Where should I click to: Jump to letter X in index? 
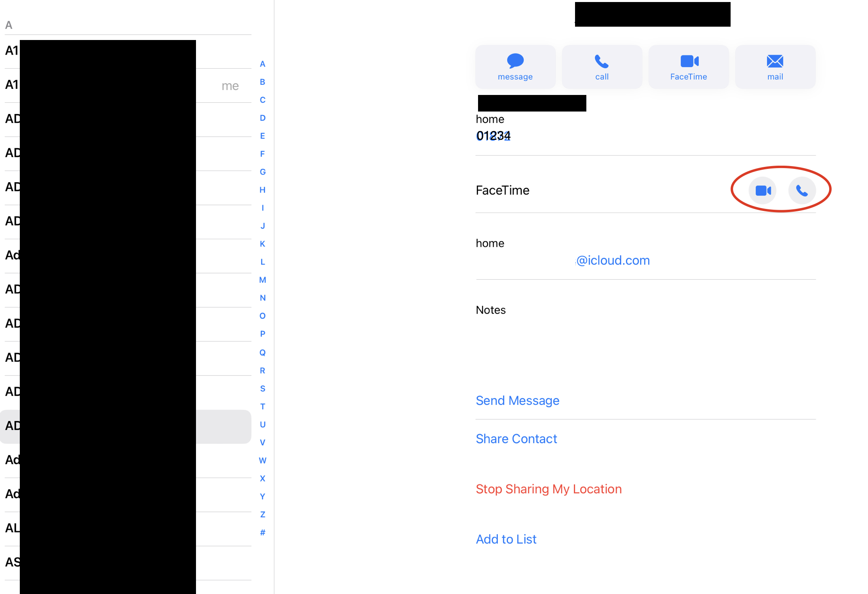pyautogui.click(x=263, y=478)
